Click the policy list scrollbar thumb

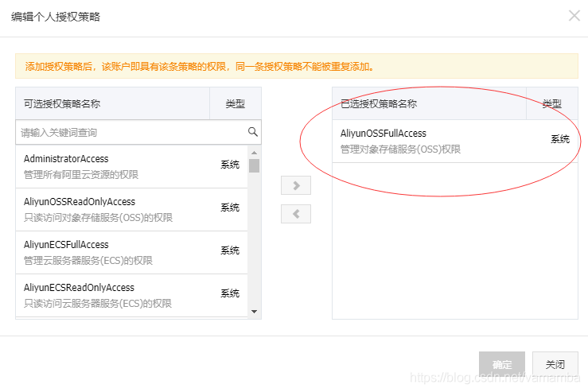[x=255, y=165]
